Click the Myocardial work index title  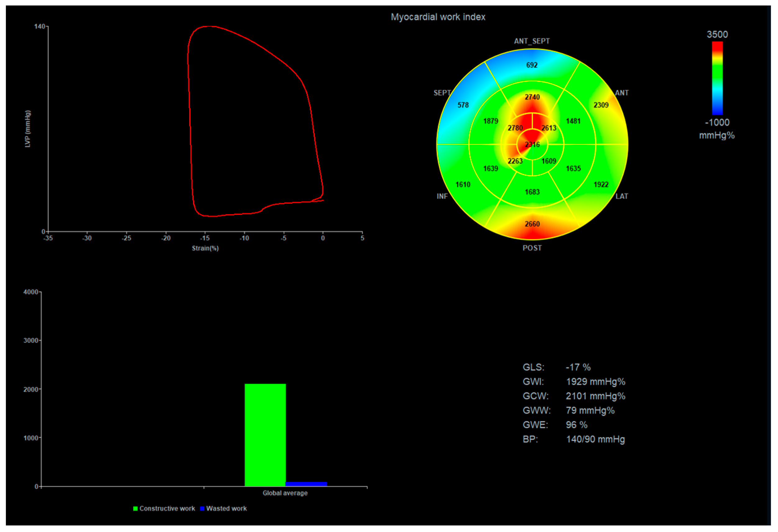coord(438,17)
